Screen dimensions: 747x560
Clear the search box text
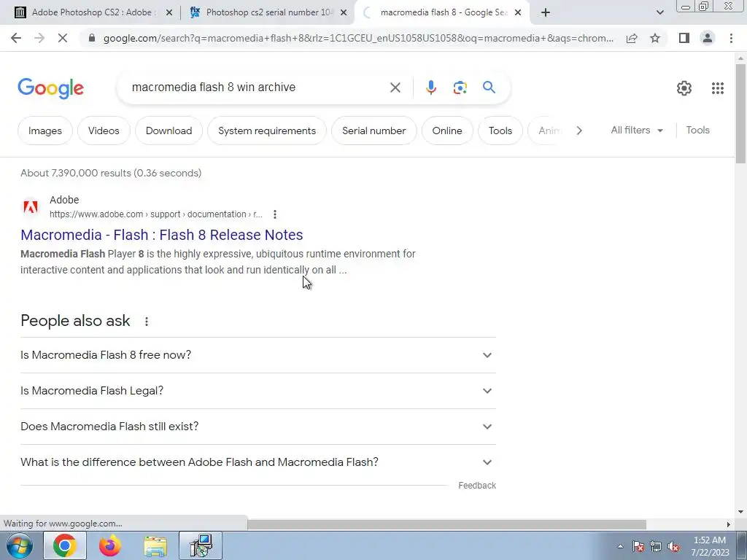point(395,87)
